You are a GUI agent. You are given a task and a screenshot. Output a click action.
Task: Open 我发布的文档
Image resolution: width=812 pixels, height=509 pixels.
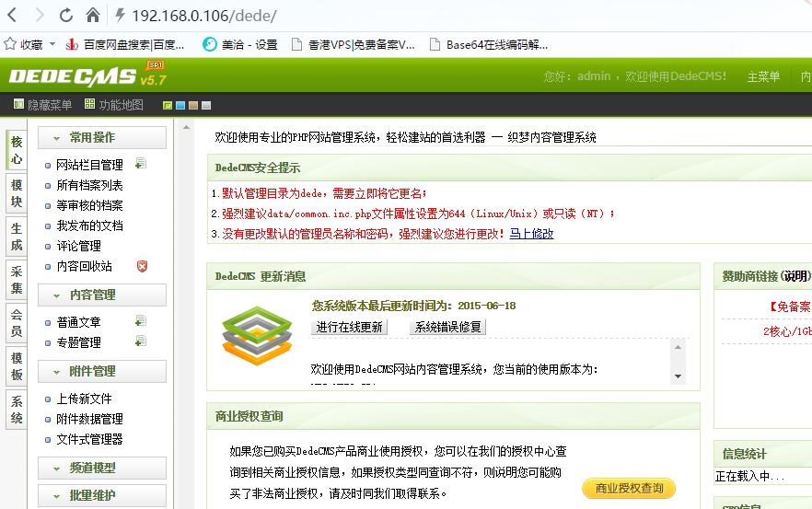pos(89,226)
